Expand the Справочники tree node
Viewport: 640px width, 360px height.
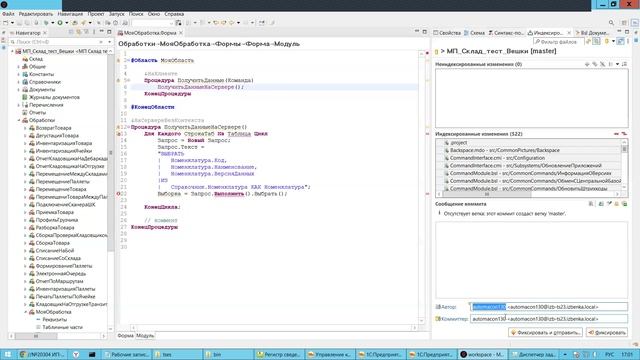(18, 82)
